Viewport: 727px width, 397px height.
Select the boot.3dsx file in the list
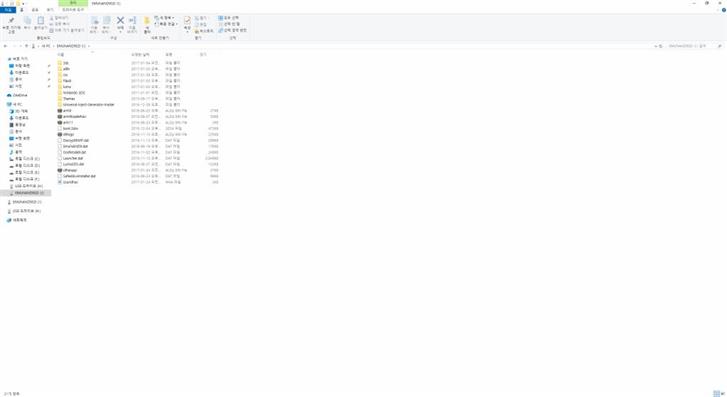[70, 128]
